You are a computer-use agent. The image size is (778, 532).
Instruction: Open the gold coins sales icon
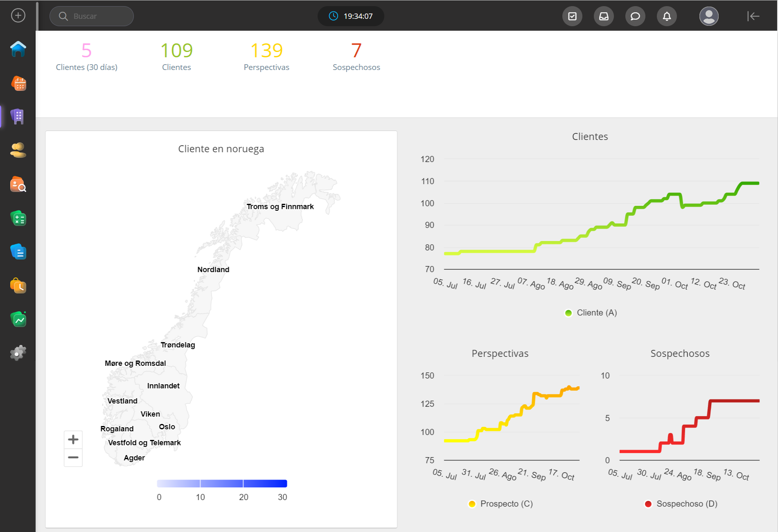point(18,150)
